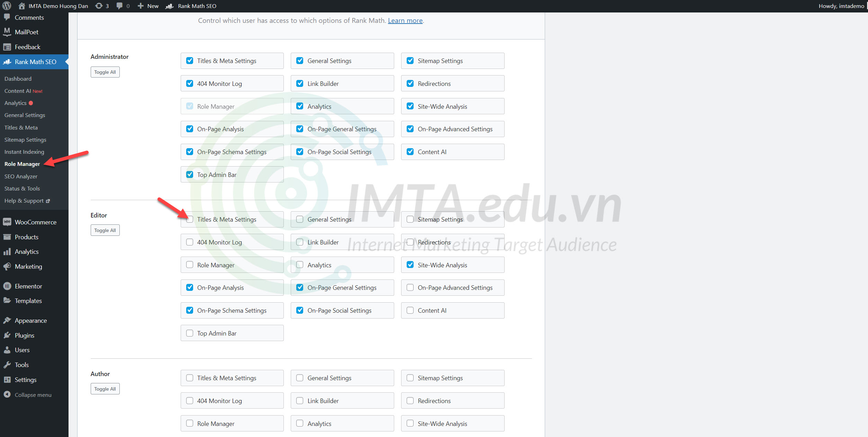Open Titles & Meta submenu item

[21, 127]
